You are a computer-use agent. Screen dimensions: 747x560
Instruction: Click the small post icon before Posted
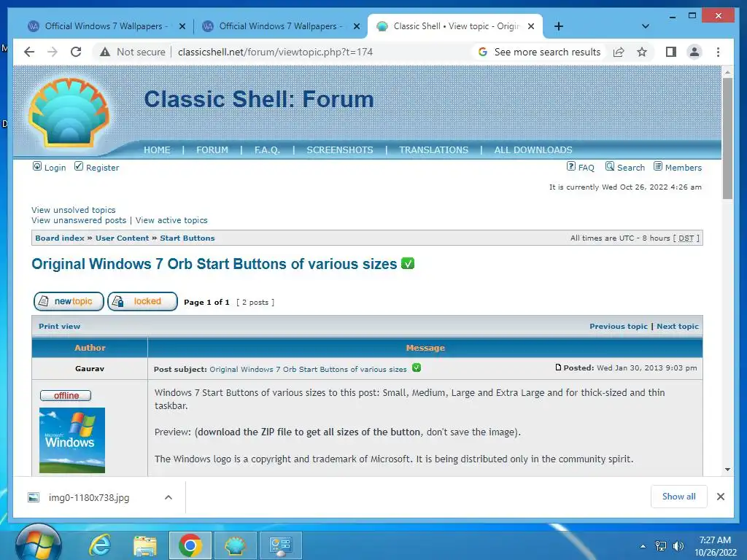pos(558,367)
